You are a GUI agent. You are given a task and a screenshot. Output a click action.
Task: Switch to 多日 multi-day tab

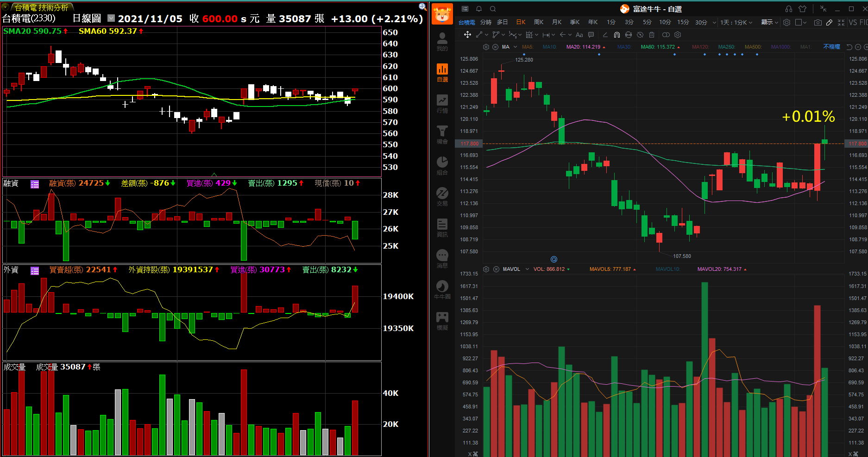(503, 22)
